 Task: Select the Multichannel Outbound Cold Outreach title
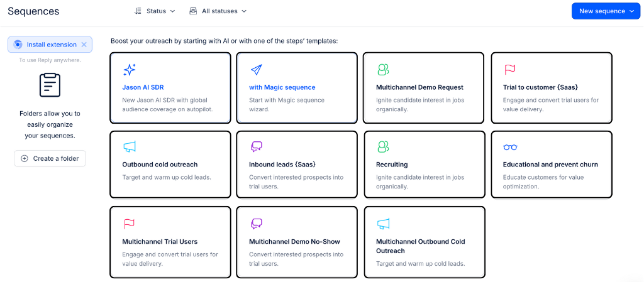click(421, 246)
